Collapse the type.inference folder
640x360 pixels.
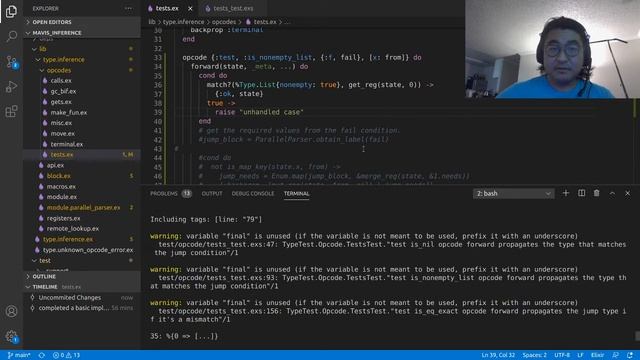coord(82,59)
